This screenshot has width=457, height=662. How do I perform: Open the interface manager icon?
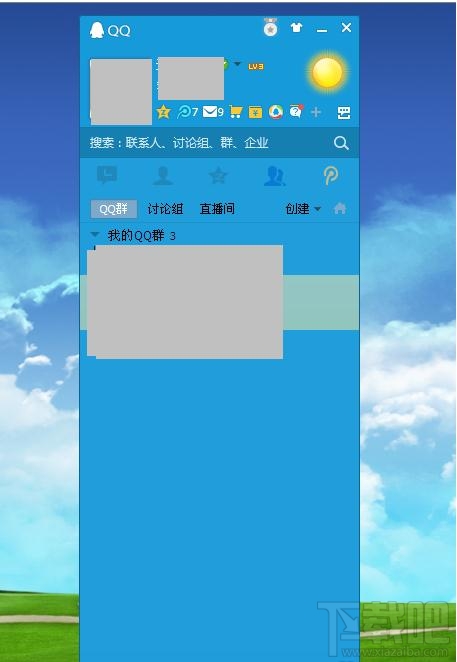click(344, 113)
